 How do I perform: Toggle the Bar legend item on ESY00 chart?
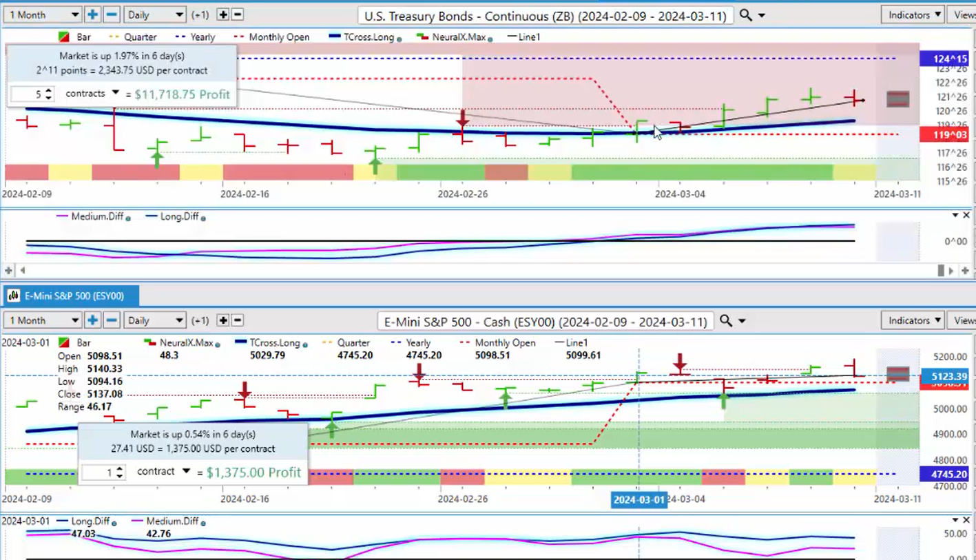coord(75,342)
